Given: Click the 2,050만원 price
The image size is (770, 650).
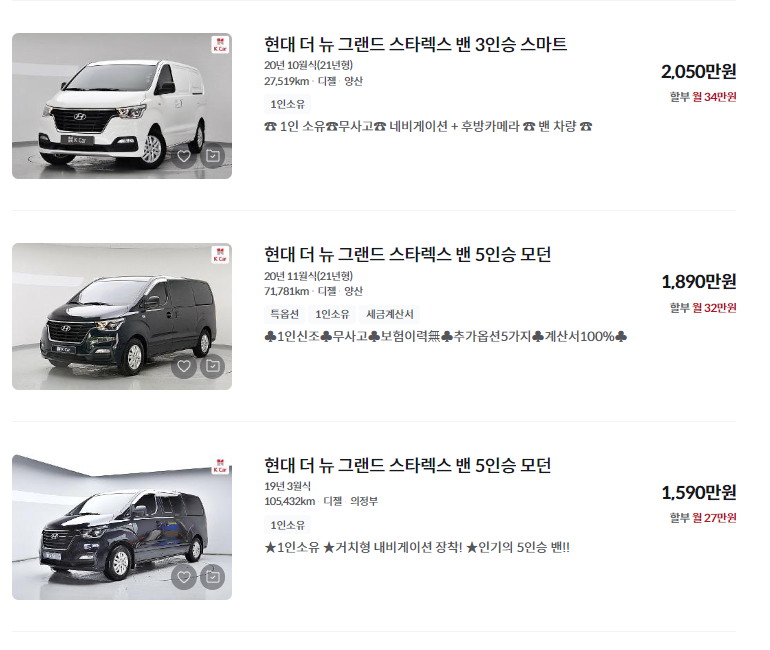Looking at the screenshot, I should [698, 72].
